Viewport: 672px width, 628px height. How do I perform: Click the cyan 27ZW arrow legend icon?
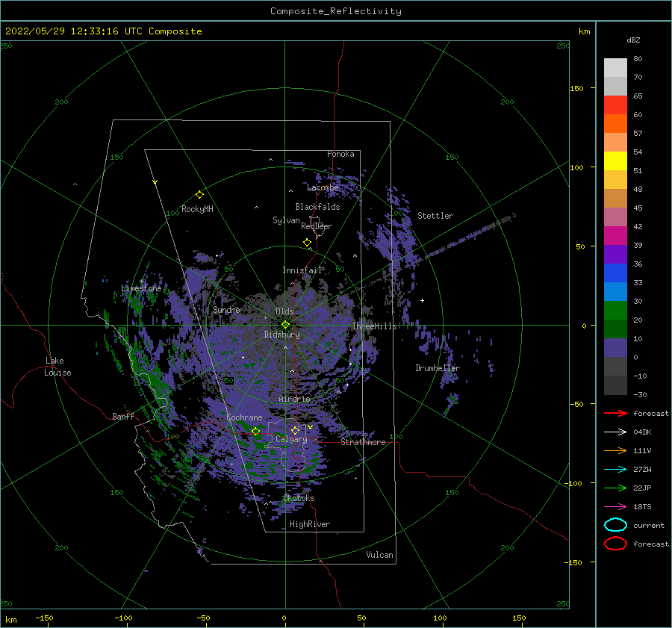[615, 470]
